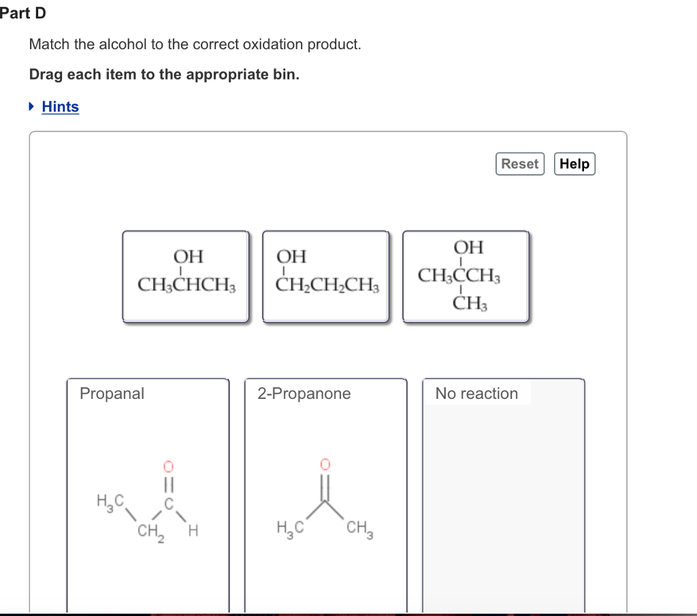Expand the Hints disclosure triangle

[x=31, y=107]
